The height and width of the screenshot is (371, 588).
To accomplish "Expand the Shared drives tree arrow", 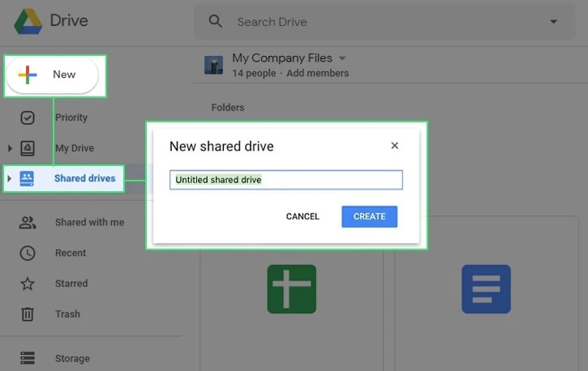I will click(x=10, y=178).
